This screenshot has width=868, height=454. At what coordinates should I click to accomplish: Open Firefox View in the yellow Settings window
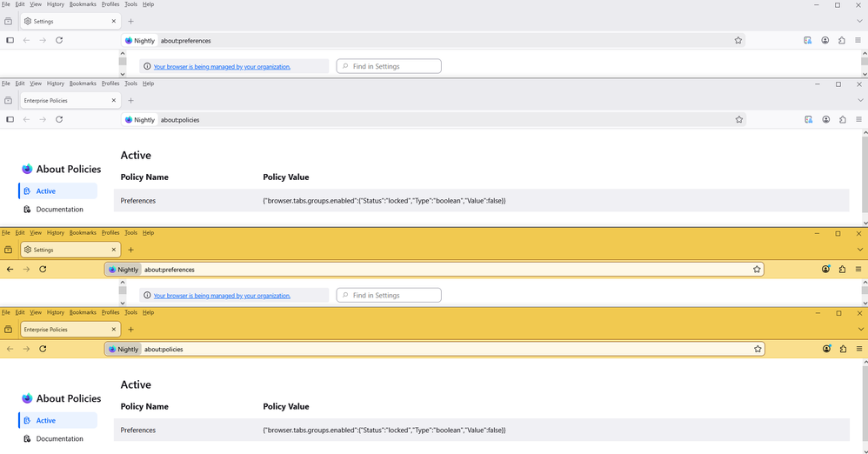(x=9, y=250)
